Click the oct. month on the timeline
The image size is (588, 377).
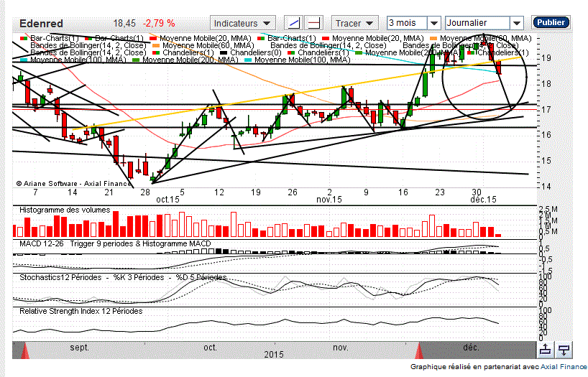click(210, 348)
